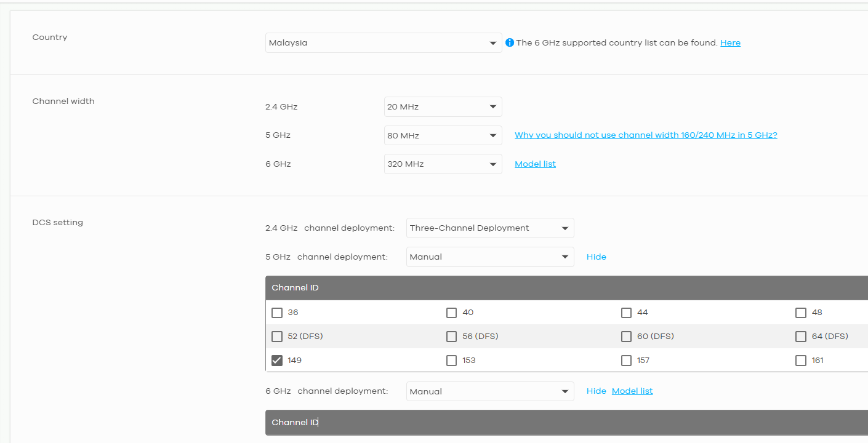868x443 pixels.
Task: Check channel 157 checkbox
Action: coord(626,361)
